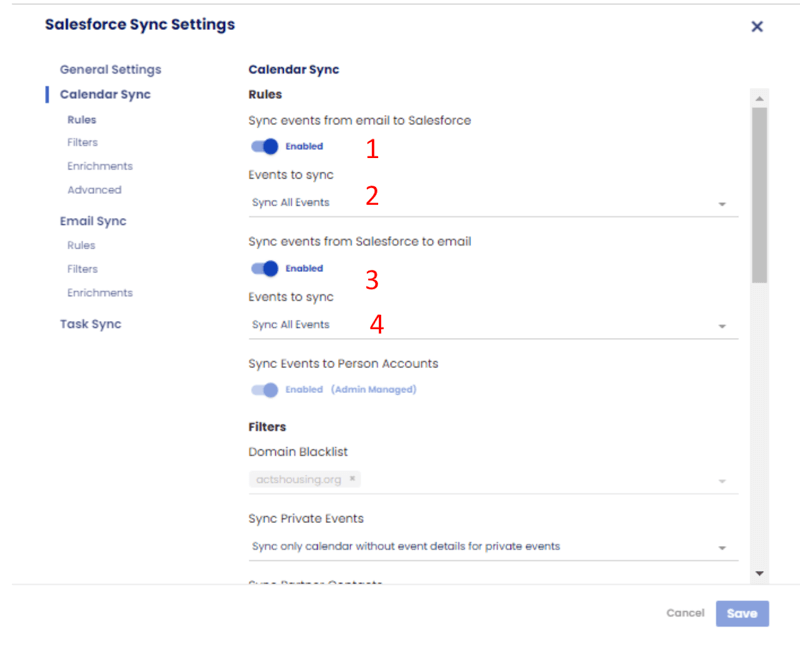Close the Salesforce Sync Settings dialog

(x=757, y=26)
